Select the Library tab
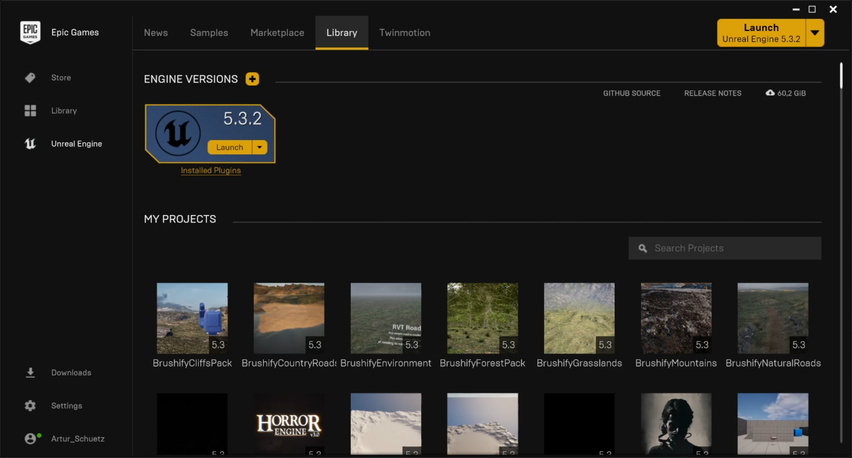 click(342, 33)
